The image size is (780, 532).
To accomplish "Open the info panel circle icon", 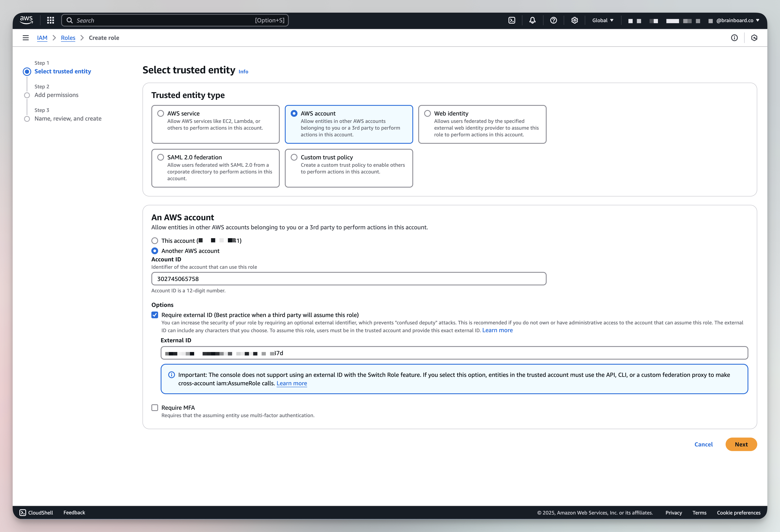I will tap(734, 38).
